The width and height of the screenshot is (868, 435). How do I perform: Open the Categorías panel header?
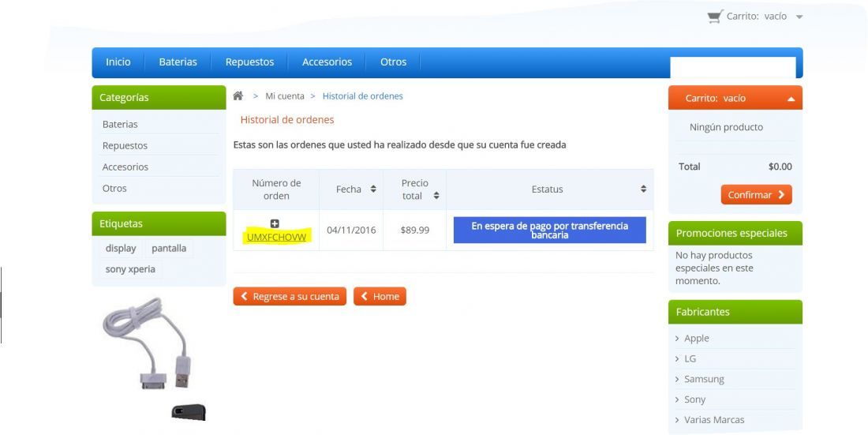click(159, 98)
